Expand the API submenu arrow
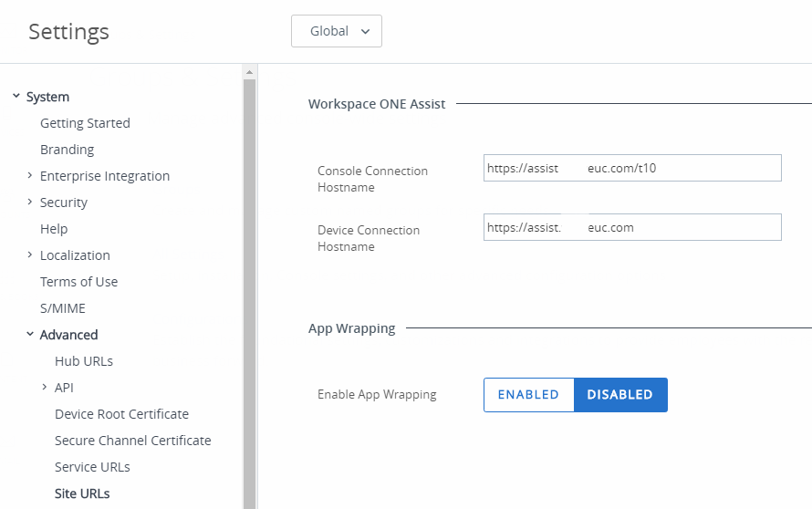The width and height of the screenshot is (812, 509). tap(45, 388)
